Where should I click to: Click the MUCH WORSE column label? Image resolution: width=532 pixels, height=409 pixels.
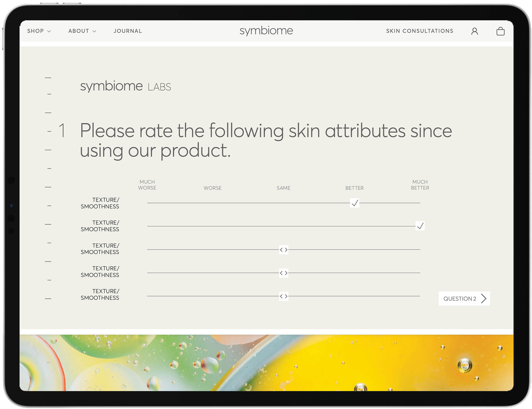(x=147, y=185)
